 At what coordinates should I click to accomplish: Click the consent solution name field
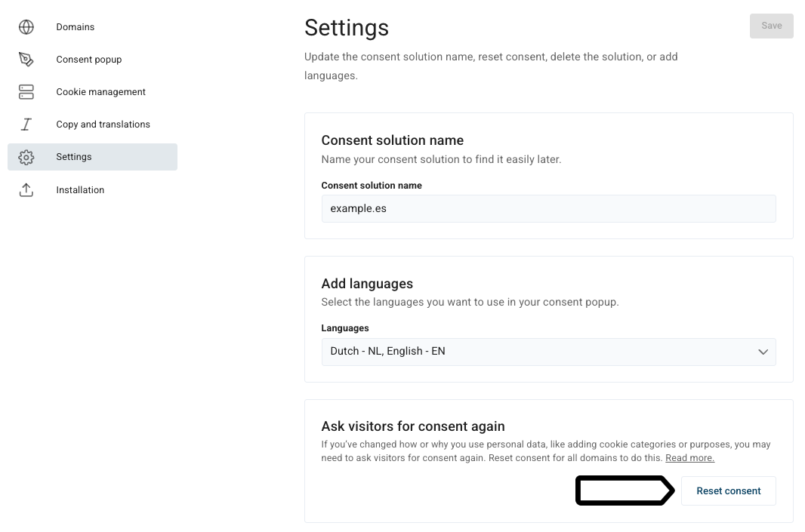[548, 208]
